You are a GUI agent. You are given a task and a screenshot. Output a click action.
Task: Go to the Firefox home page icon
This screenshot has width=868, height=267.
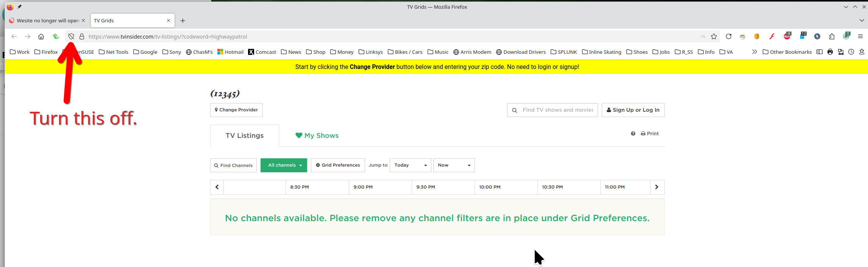pyautogui.click(x=41, y=37)
